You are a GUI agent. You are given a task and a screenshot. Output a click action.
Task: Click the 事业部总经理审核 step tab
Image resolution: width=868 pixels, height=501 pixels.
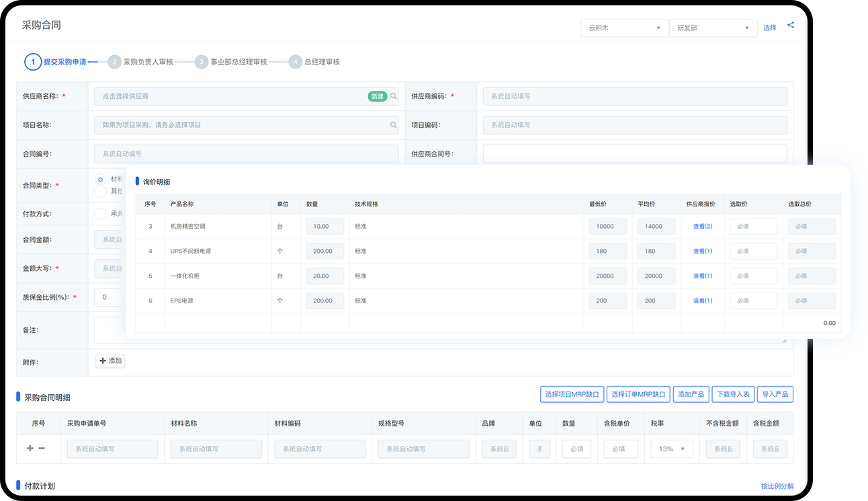pyautogui.click(x=238, y=62)
